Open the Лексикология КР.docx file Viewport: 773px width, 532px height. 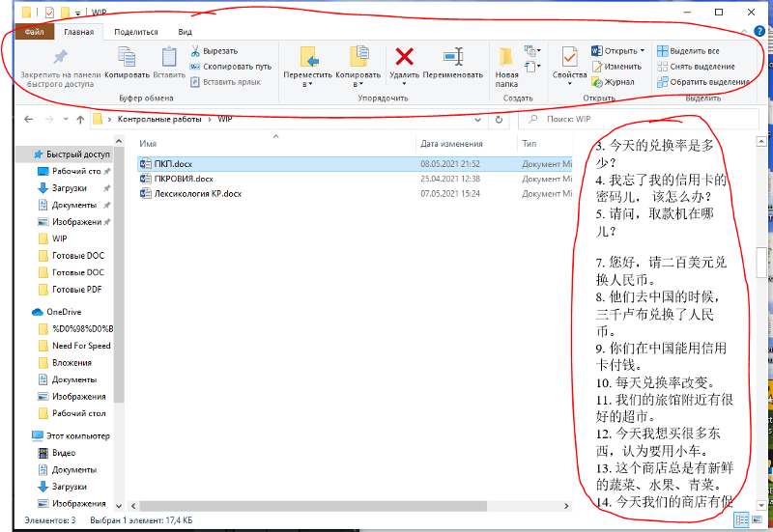tap(198, 194)
